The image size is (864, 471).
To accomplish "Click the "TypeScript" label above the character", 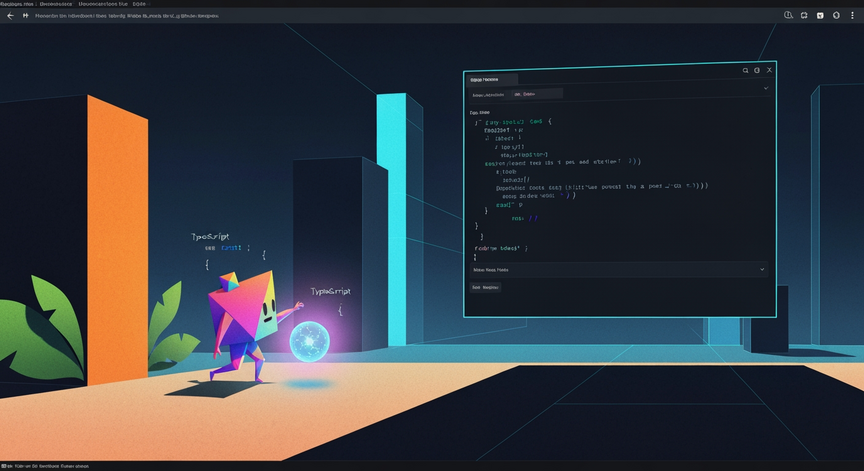I will pyautogui.click(x=210, y=237).
